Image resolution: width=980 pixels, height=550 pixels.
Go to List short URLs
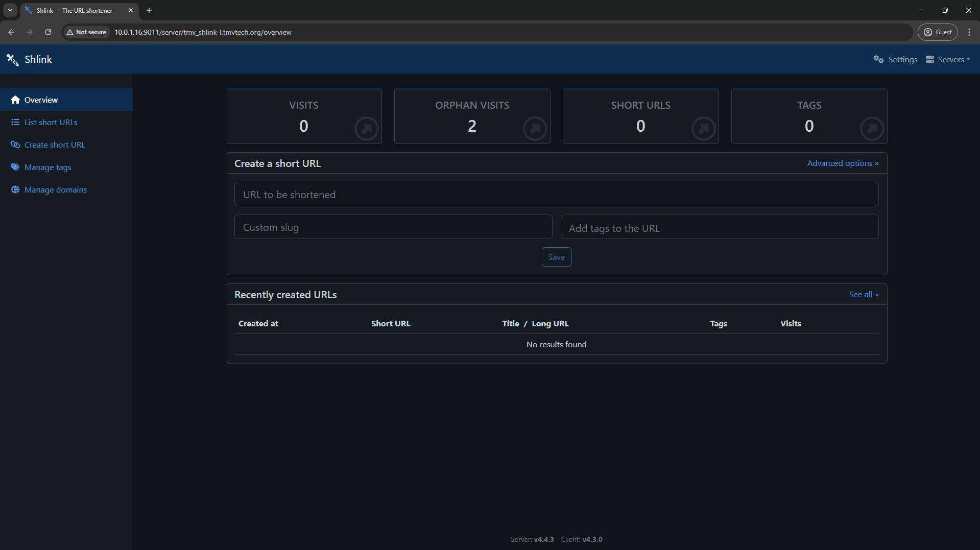(51, 123)
